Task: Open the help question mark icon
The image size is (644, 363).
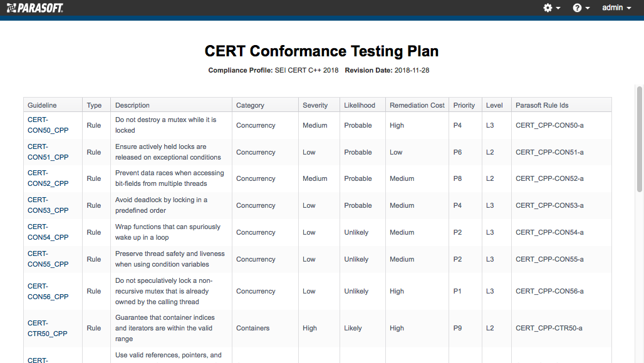Action: coord(577,8)
